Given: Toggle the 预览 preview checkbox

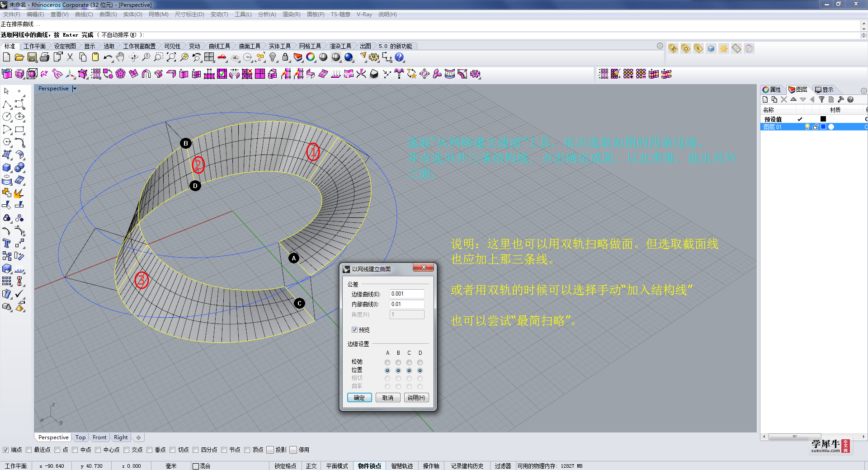Looking at the screenshot, I should pos(355,330).
